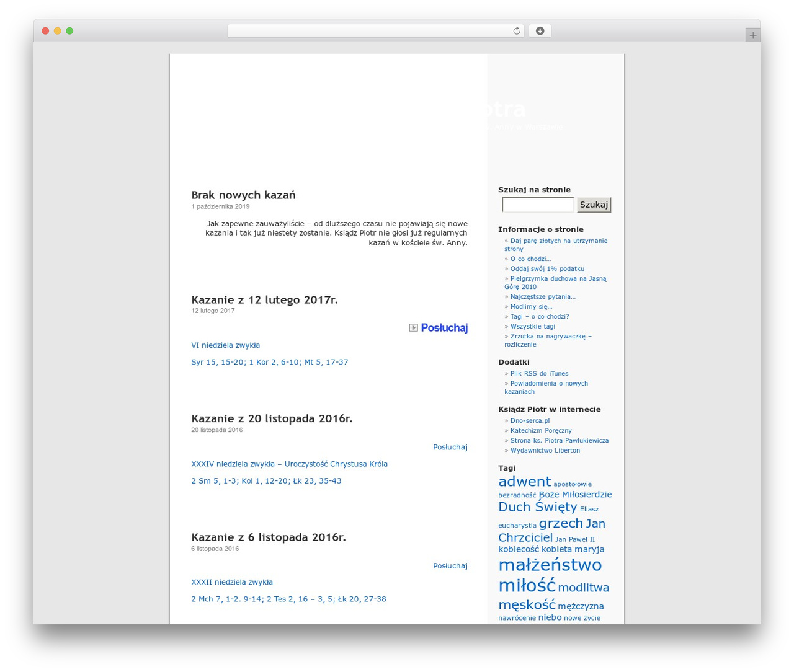The image size is (794, 672).
Task: Open 'Najczęstsze pytania…' link
Action: pyautogui.click(x=543, y=297)
